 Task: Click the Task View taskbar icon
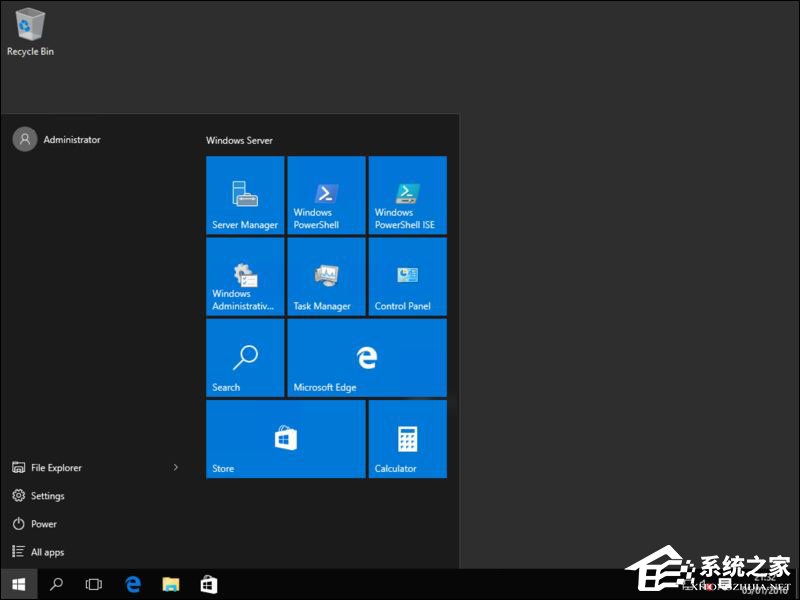point(93,584)
